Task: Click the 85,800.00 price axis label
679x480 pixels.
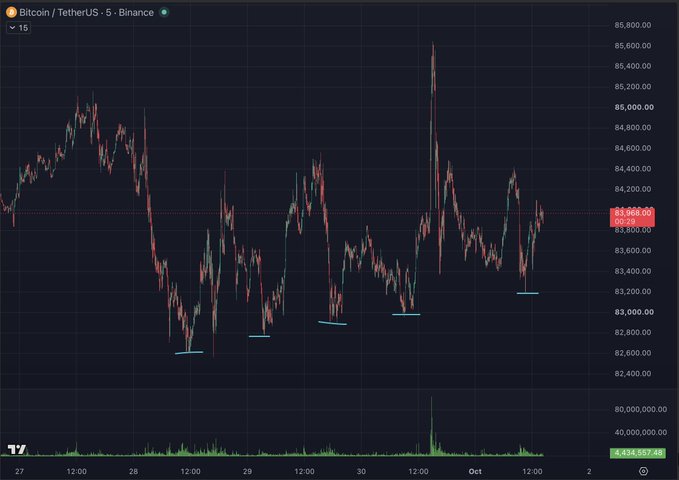Action: (633, 25)
